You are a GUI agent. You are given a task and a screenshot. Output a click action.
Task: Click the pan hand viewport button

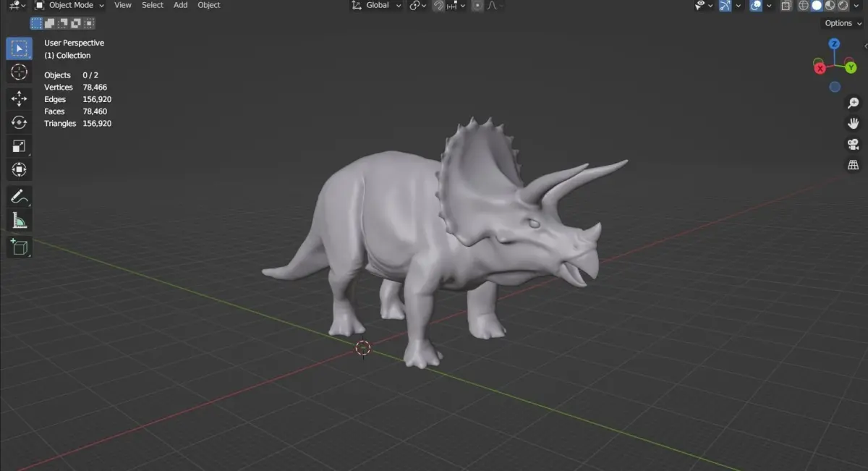854,124
